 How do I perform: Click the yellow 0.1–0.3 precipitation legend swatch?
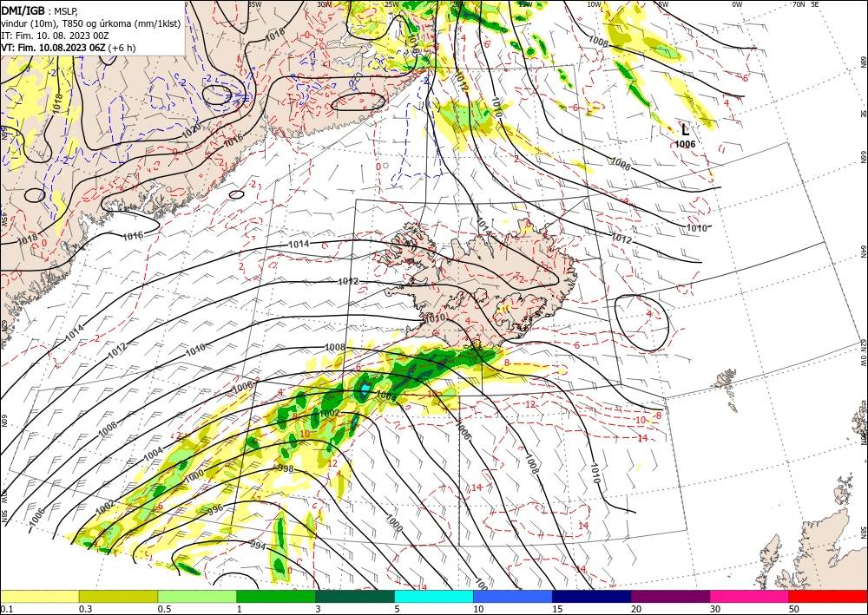click(x=39, y=596)
